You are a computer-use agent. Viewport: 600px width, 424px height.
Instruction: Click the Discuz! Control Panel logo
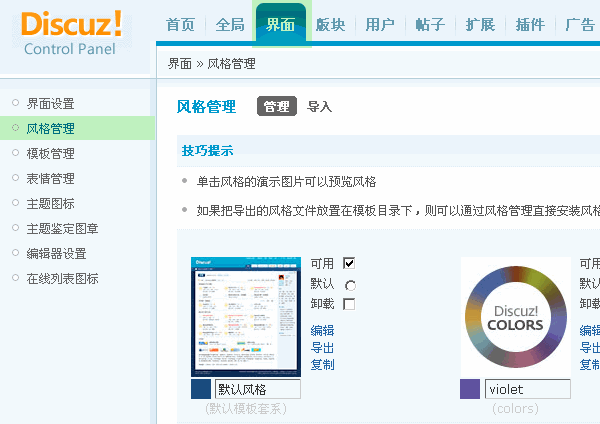pyautogui.click(x=72, y=32)
